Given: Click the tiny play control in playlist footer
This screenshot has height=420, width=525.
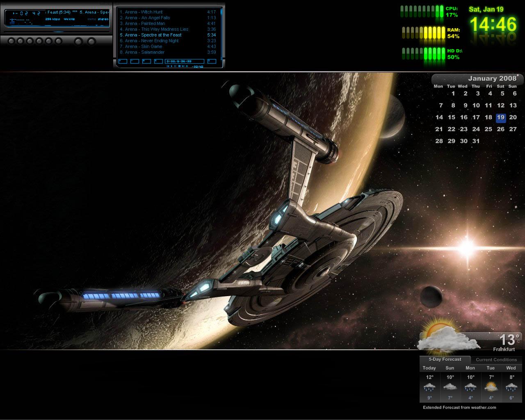Looking at the screenshot, I should click(172, 66).
